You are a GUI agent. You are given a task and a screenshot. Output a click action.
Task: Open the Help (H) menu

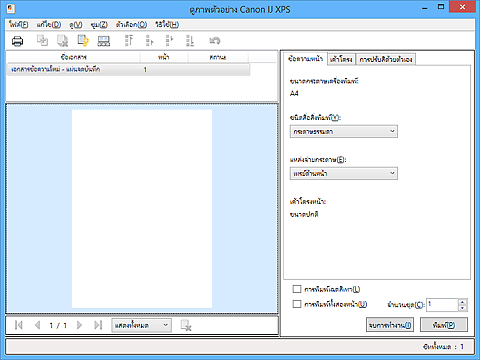click(x=167, y=24)
